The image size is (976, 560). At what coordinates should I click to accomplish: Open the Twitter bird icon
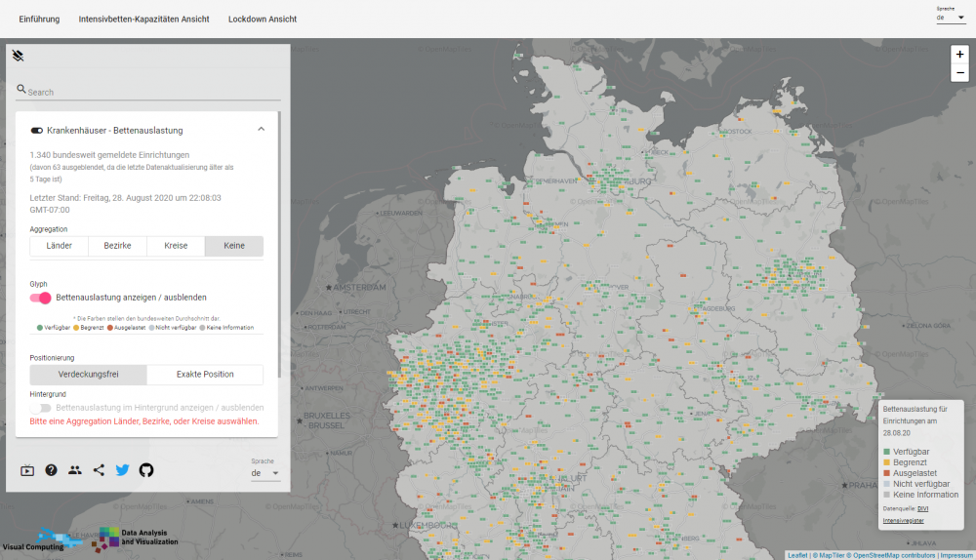122,470
